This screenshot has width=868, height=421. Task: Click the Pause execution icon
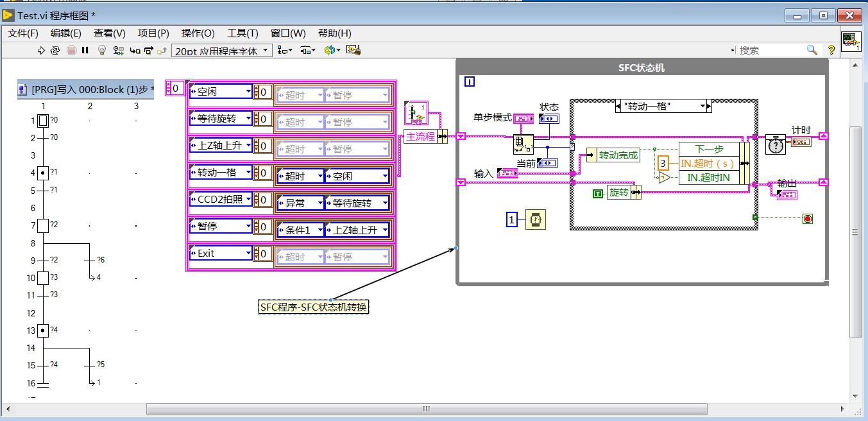pos(85,50)
